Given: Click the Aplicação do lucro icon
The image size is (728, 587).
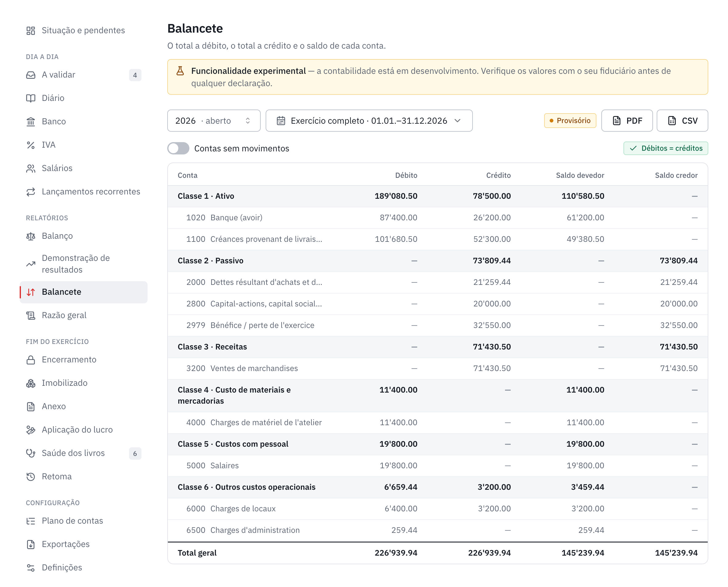Looking at the screenshot, I should click(x=31, y=430).
